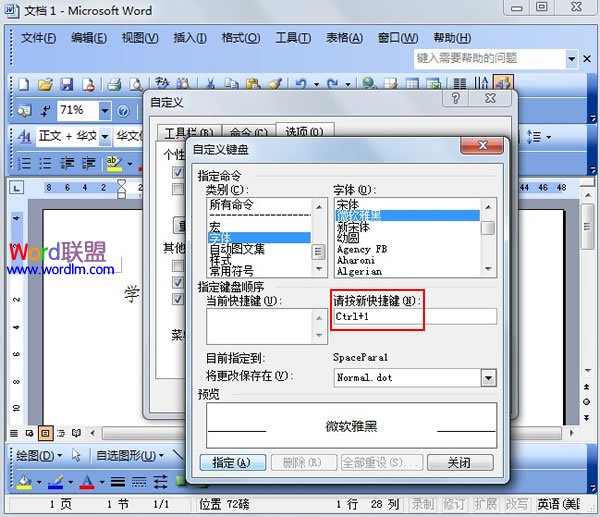
Task: Open the 工具(T) menu
Action: tap(293, 38)
